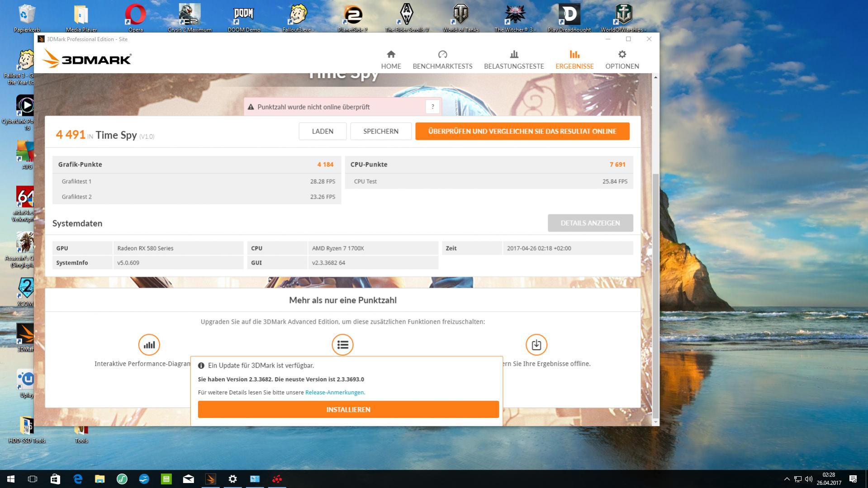Click the CPU-Punkte score 7 691

coord(617,164)
